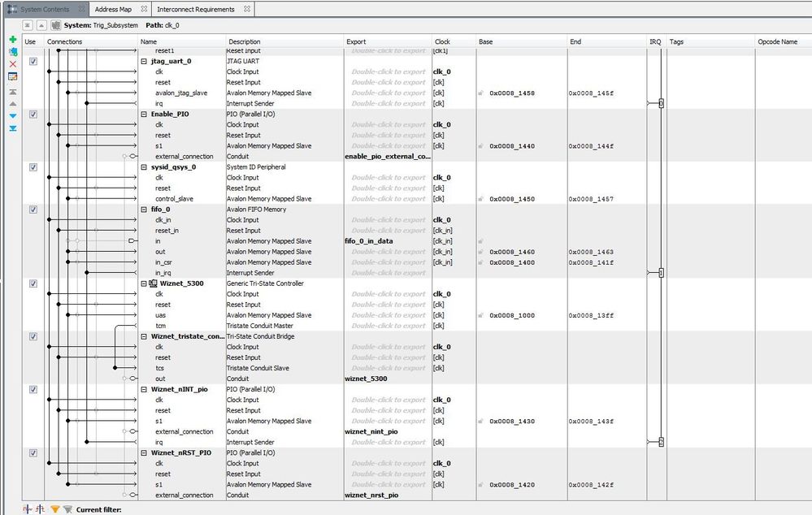The height and width of the screenshot is (515, 812).
Task: Select the control_slave interface row
Action: pyautogui.click(x=174, y=199)
